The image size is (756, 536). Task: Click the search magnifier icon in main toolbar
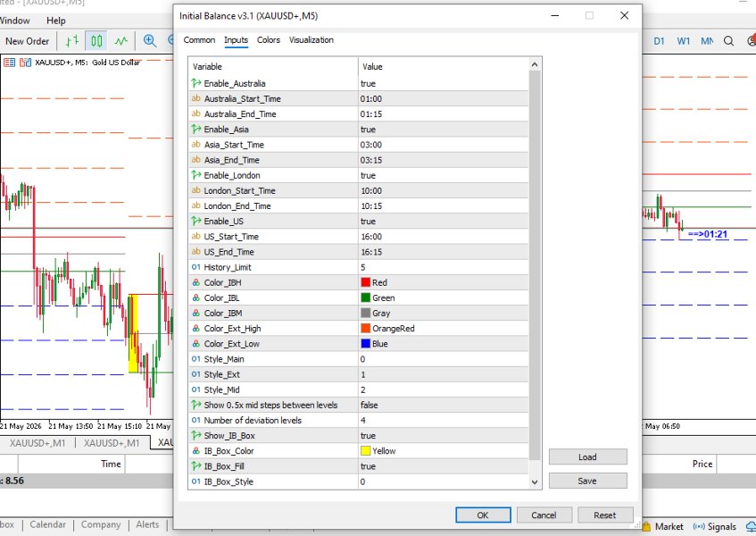[728, 41]
